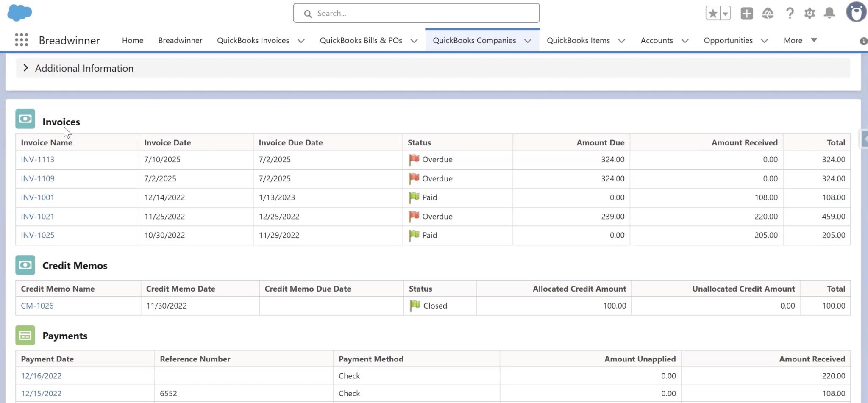
Task: Open the bear avatar profile icon
Action: point(857,11)
